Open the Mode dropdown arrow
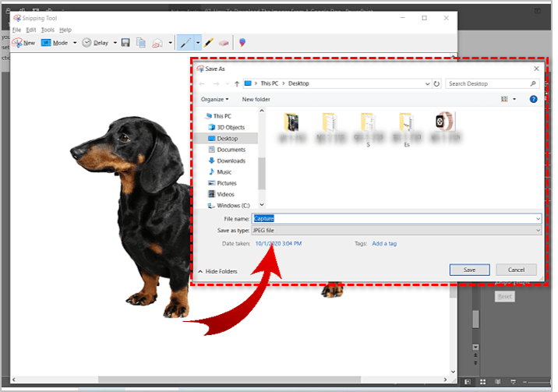This screenshot has height=392, width=558. (75, 43)
